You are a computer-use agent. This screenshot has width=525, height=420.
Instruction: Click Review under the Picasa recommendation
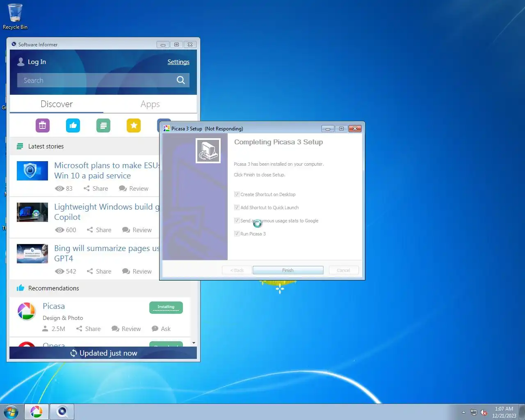pos(126,329)
